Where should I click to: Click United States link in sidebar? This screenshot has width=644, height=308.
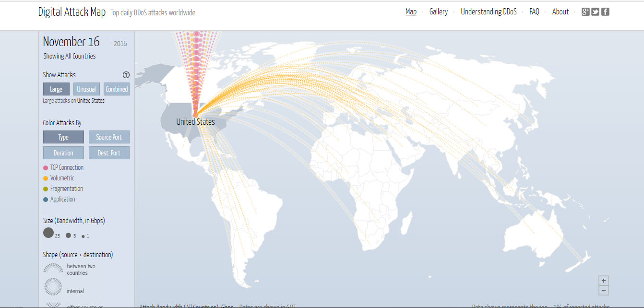pos(91,101)
